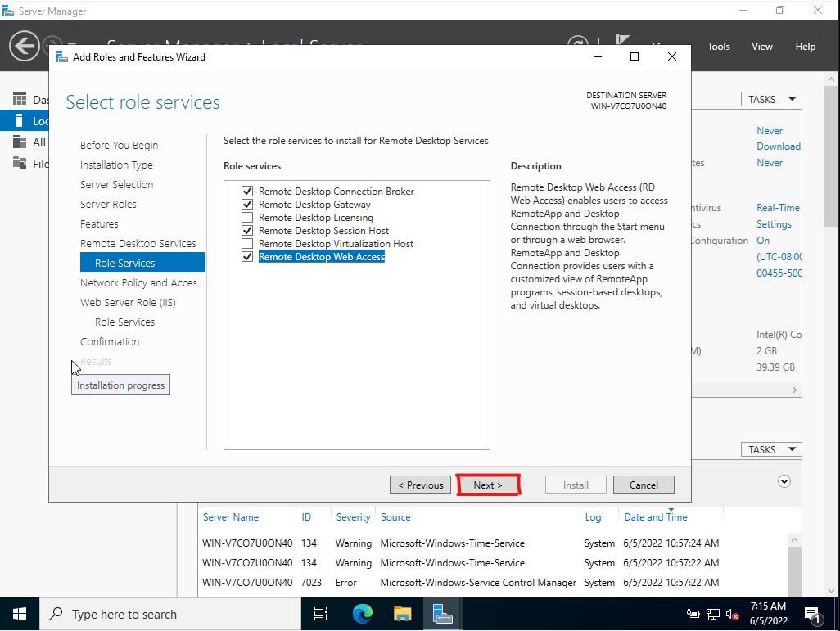Viewport: 840px width, 631px height.
Task: Click the Server Manager back arrow button
Action: [x=24, y=46]
